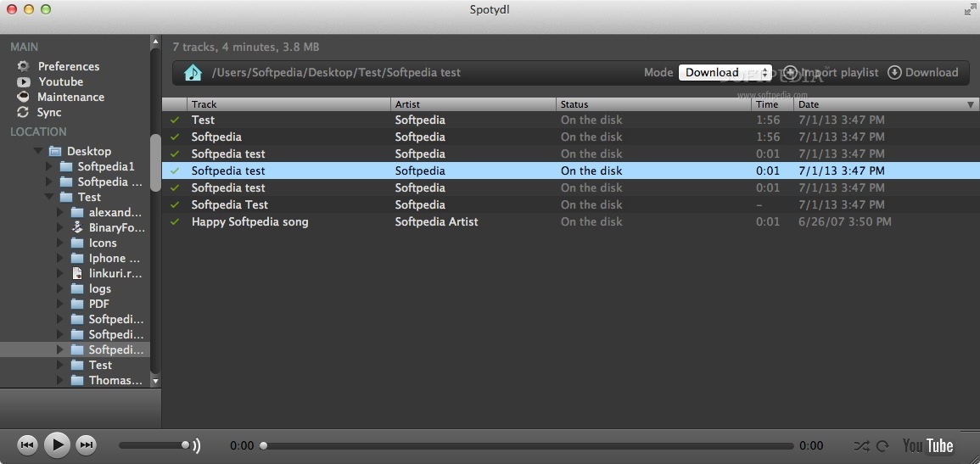Click the PDF folder icon
This screenshot has width=980, height=464.
[x=77, y=304]
